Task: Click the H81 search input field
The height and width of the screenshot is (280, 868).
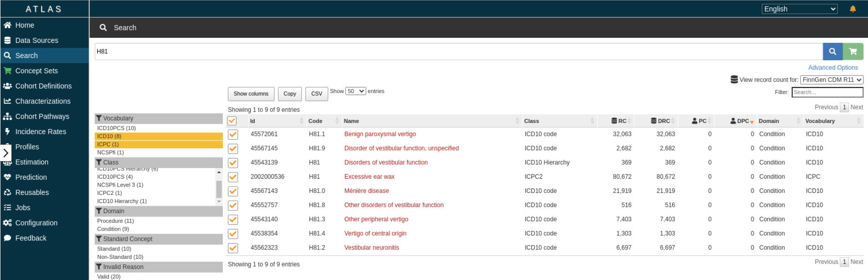Action: point(458,52)
